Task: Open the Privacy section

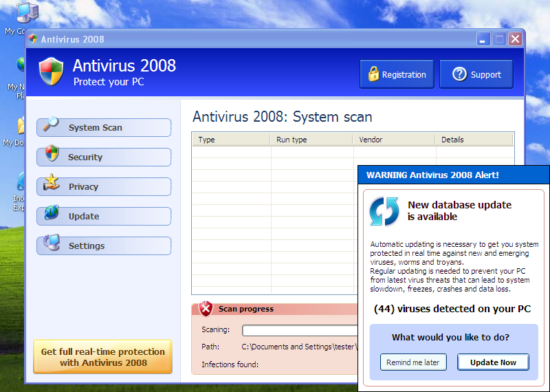Action: 104,186
